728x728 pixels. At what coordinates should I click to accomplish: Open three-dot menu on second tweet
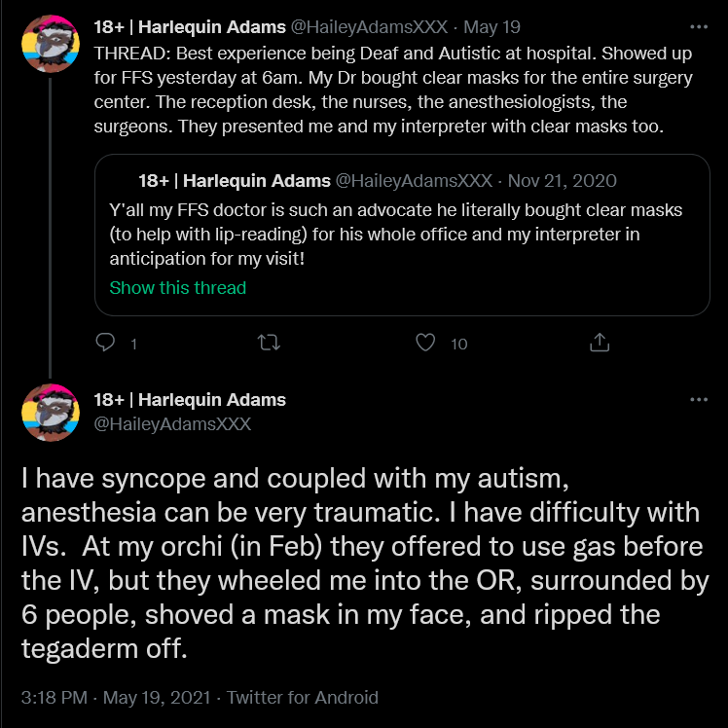tap(699, 399)
